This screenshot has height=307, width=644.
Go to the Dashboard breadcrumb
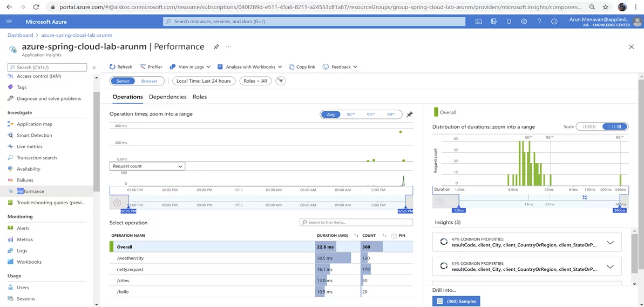coord(20,35)
